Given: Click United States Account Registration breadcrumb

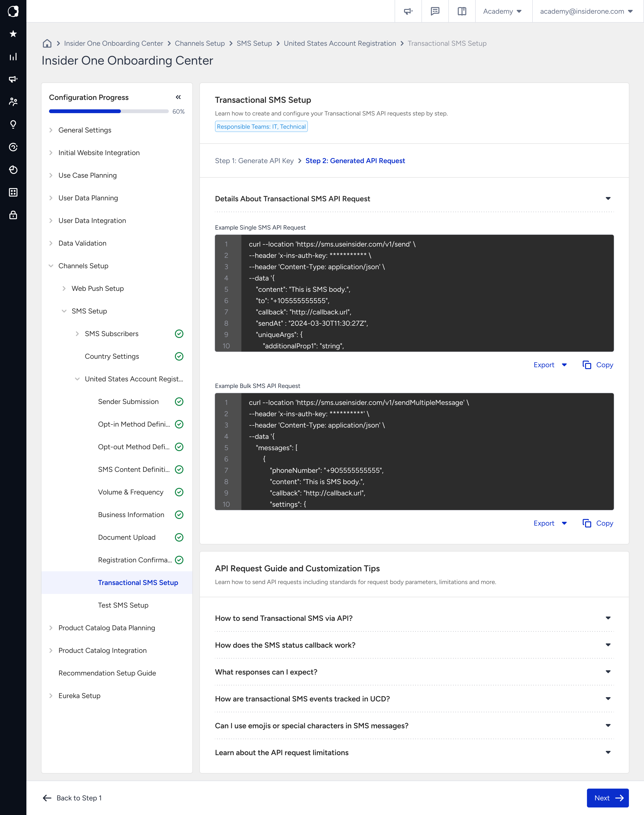Looking at the screenshot, I should (340, 43).
